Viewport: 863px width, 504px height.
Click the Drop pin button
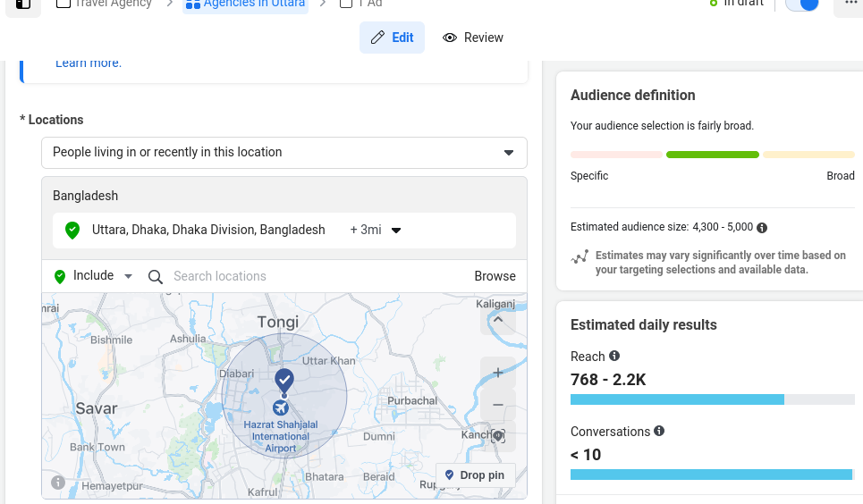(475, 475)
